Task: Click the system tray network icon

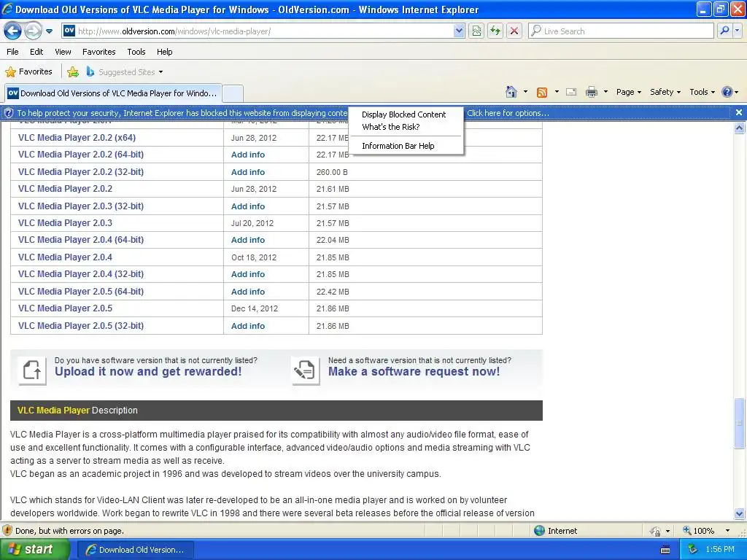Action: (693, 549)
